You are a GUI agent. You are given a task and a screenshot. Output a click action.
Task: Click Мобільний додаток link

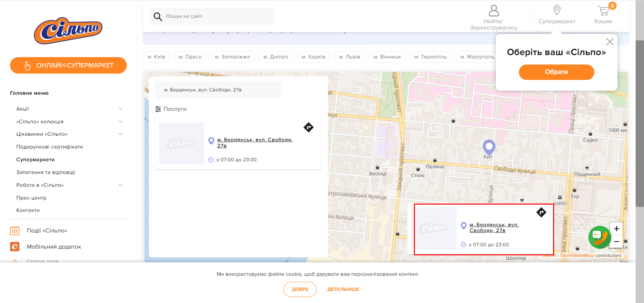click(x=54, y=247)
